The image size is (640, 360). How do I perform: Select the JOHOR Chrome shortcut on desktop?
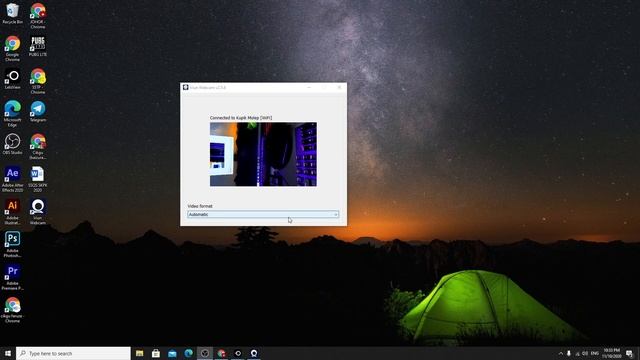pyautogui.click(x=38, y=16)
